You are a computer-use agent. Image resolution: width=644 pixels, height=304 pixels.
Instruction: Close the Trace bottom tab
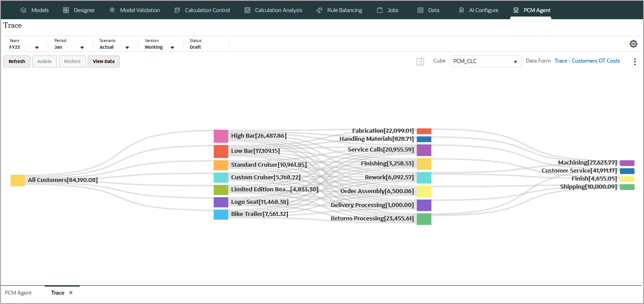pyautogui.click(x=71, y=293)
